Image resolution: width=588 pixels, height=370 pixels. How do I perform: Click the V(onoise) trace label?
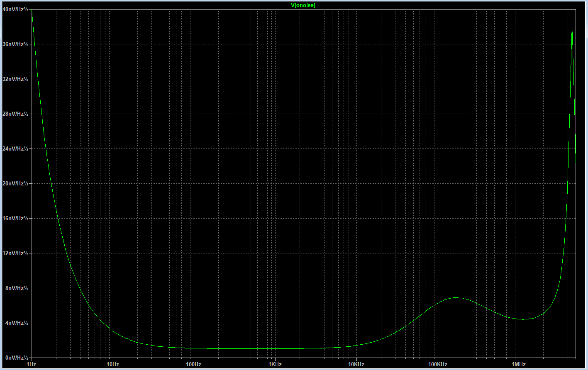pos(303,5)
